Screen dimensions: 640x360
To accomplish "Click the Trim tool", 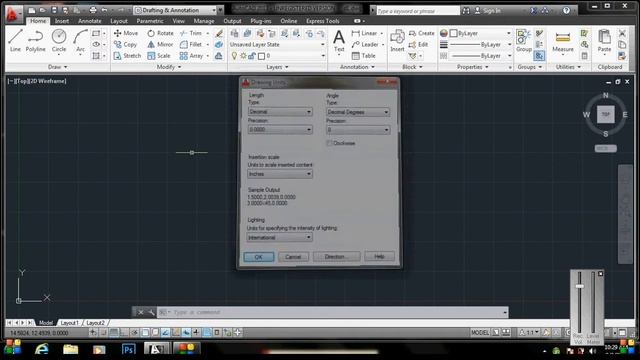I will 191,33.
